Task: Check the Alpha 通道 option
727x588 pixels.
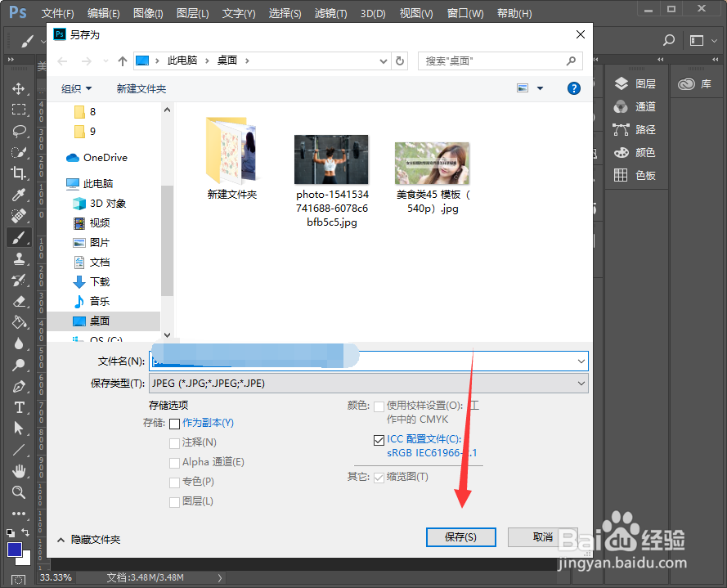Action: click(174, 462)
